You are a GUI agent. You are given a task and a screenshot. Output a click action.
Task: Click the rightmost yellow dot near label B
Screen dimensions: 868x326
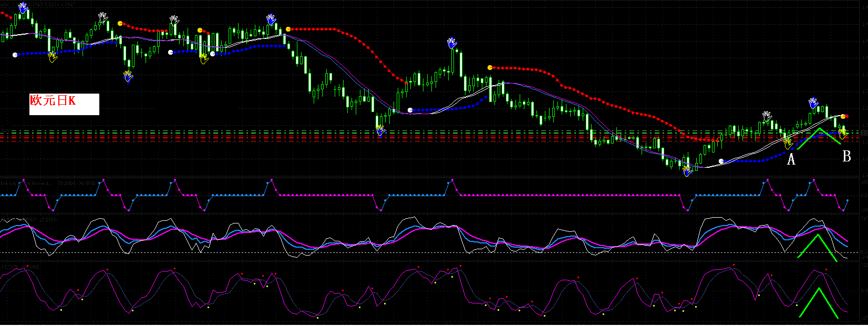[x=843, y=116]
